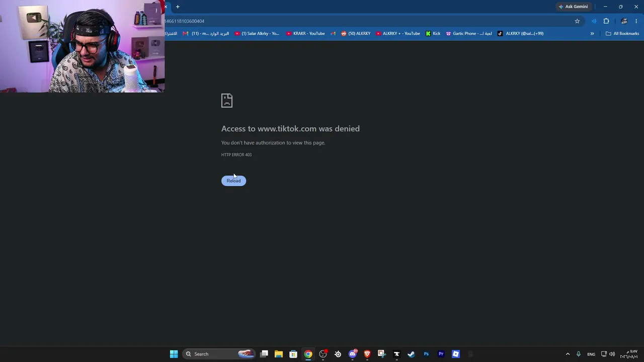Switch to Google Chrome in the taskbar

click(308, 354)
